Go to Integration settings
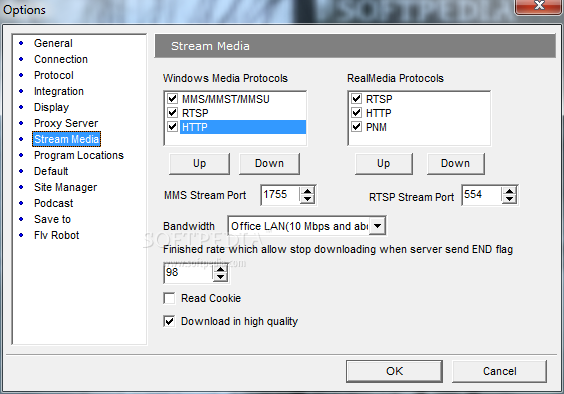This screenshot has height=394, width=564. [59, 91]
